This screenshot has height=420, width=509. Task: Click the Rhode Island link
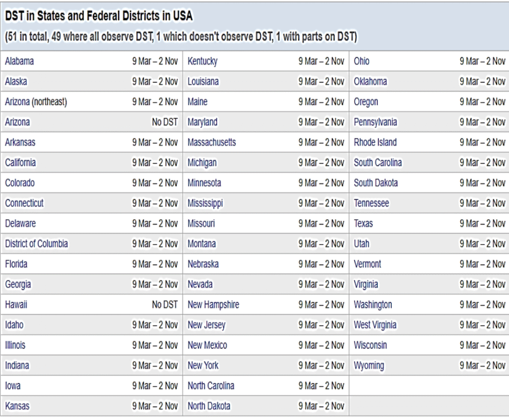375,143
